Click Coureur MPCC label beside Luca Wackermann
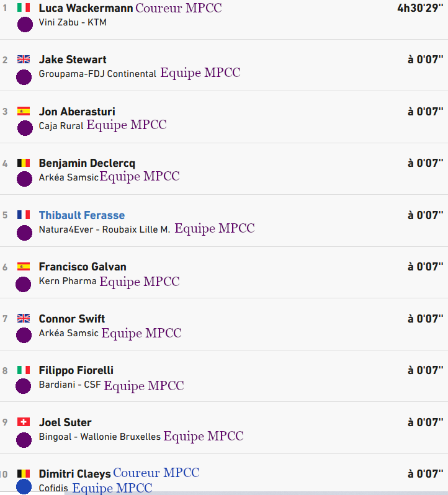Image resolution: width=448 pixels, height=495 pixels. pos(179,8)
